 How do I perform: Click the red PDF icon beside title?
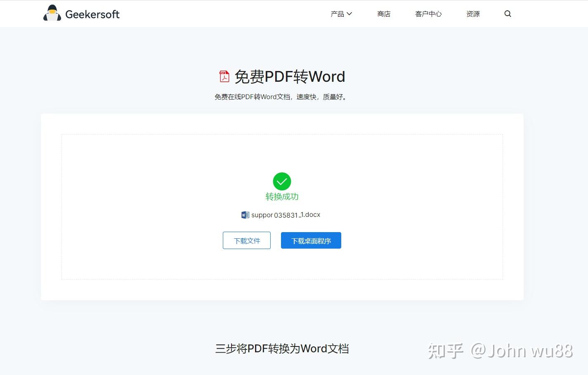click(224, 76)
